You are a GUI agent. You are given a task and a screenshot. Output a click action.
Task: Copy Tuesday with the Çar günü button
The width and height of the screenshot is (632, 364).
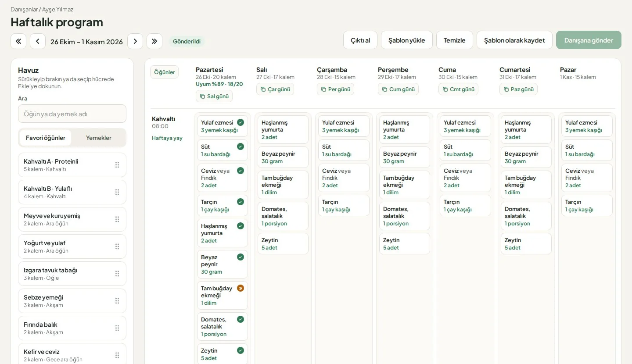point(275,89)
